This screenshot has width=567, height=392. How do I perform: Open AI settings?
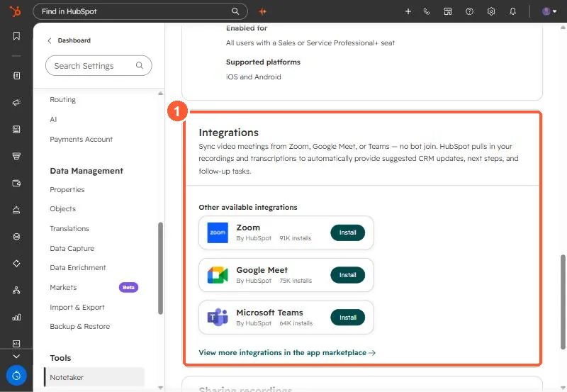[x=53, y=120]
